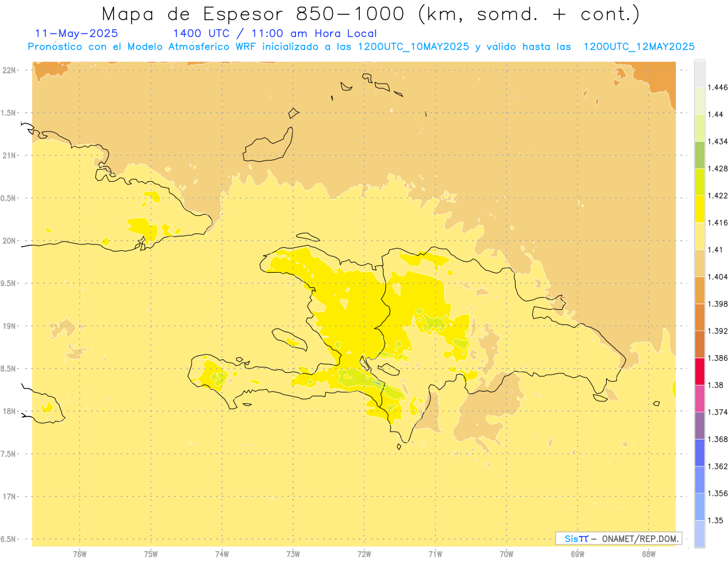728x562 pixels.
Task: Click the latitude label '22N'
Action: (x=10, y=70)
